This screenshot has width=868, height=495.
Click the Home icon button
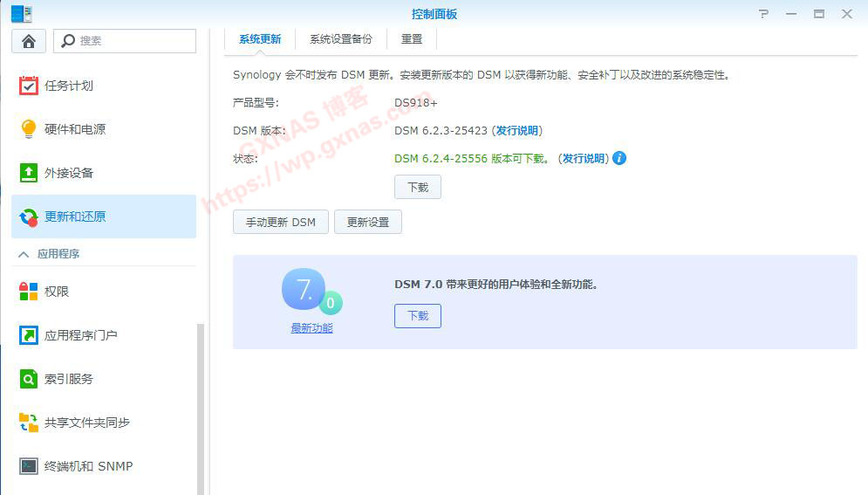click(29, 41)
